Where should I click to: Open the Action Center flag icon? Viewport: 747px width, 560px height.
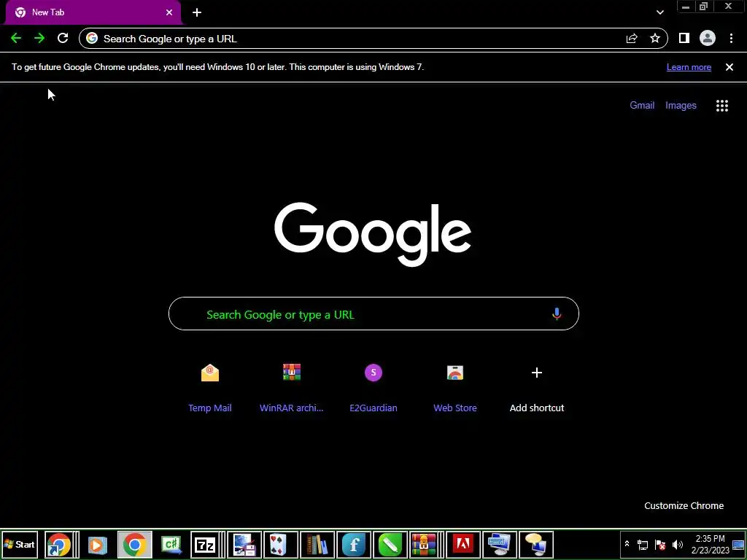coord(659,545)
